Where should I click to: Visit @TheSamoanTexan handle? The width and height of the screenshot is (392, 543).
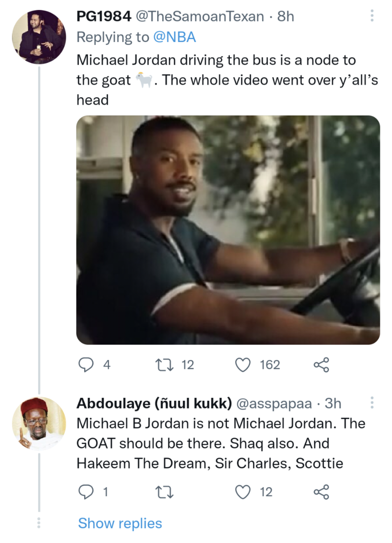click(x=200, y=16)
